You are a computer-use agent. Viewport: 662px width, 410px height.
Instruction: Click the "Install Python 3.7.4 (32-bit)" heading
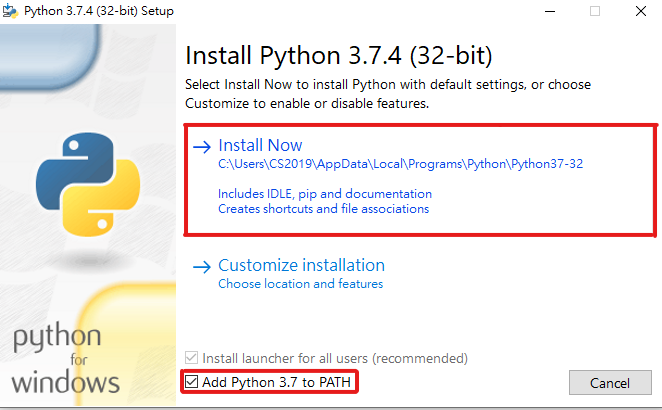(x=340, y=54)
